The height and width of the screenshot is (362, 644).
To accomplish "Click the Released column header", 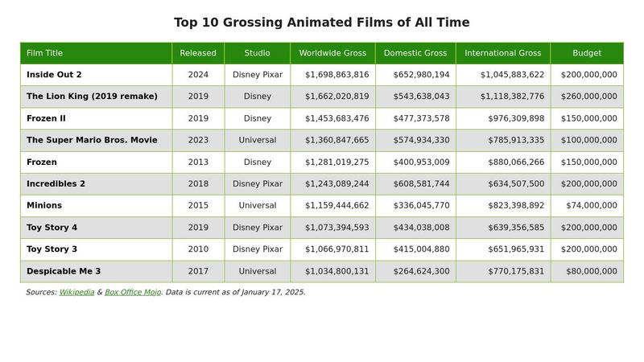I will tap(198, 53).
